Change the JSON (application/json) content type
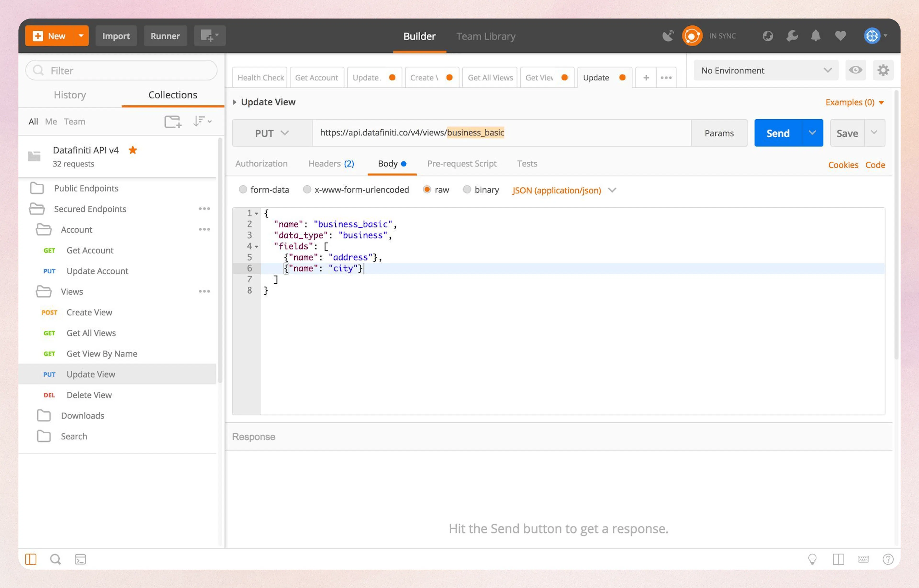The height and width of the screenshot is (588, 919). click(x=564, y=190)
